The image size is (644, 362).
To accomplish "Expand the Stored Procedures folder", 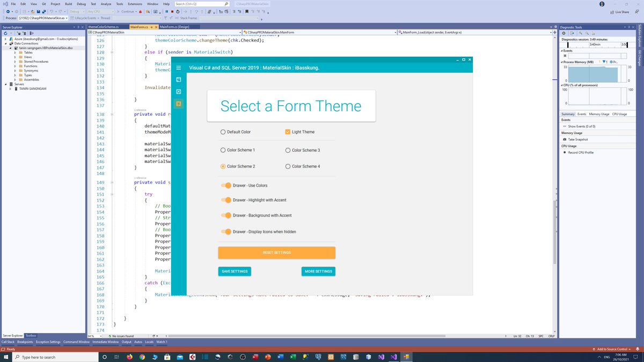I will coord(15,62).
